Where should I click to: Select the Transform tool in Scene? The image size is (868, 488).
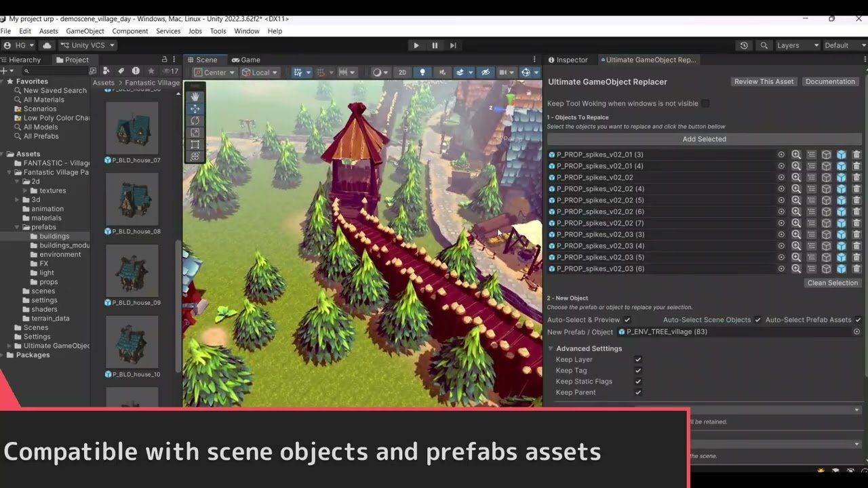(x=195, y=156)
